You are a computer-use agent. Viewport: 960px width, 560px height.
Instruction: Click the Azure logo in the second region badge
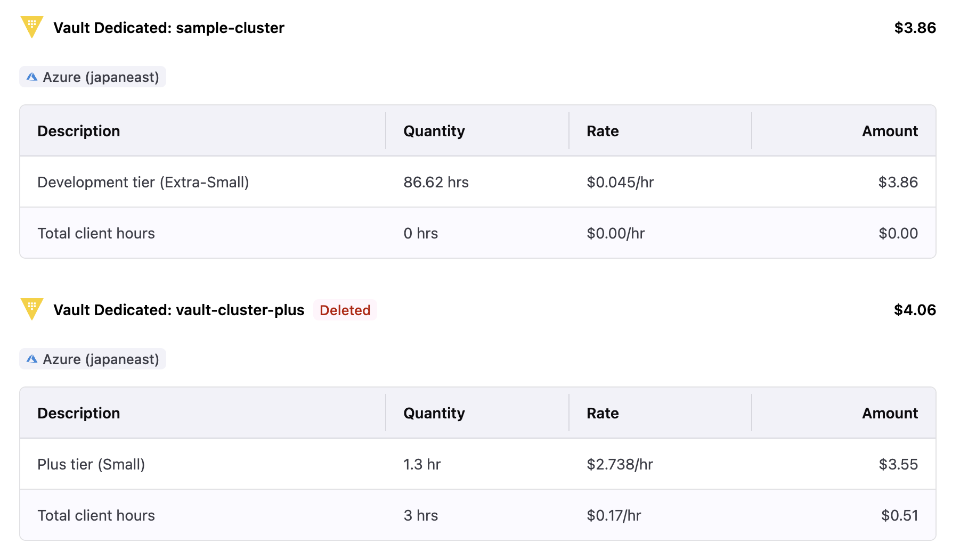click(x=32, y=359)
